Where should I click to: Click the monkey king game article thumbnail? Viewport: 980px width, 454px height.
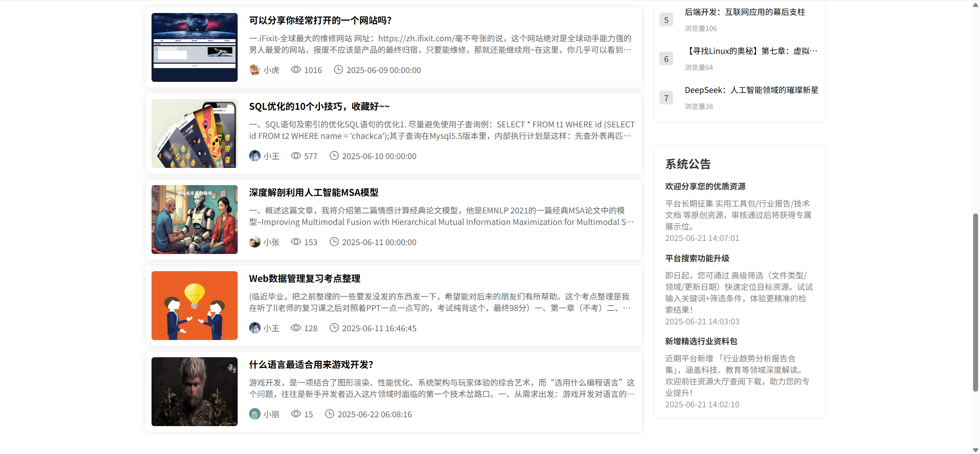click(194, 392)
